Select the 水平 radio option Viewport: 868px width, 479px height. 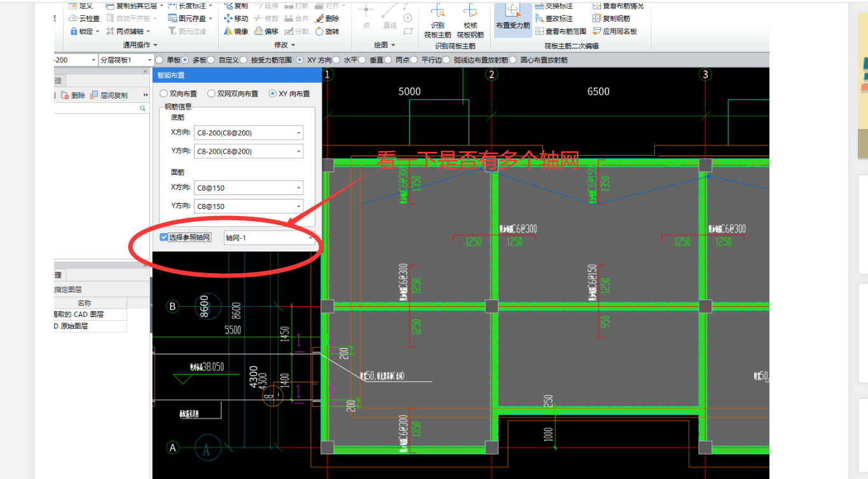(x=345, y=60)
